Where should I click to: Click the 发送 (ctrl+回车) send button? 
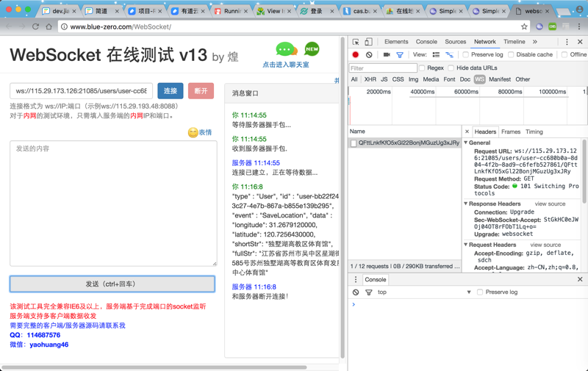click(112, 284)
